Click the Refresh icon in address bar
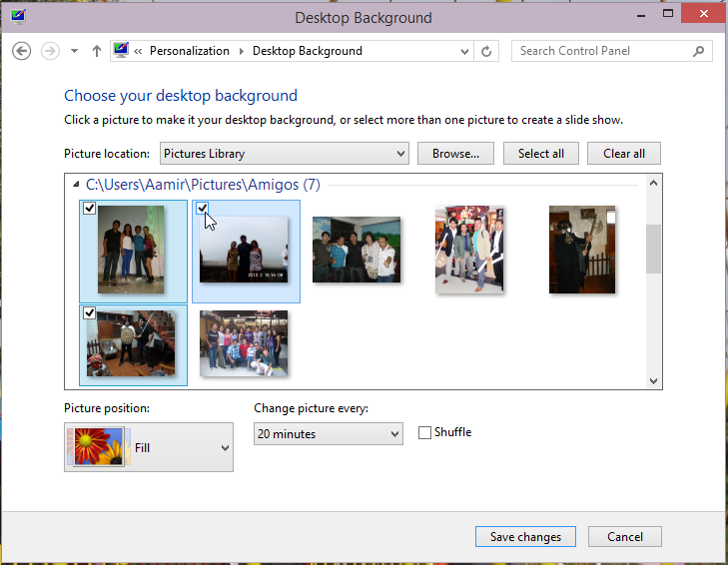 click(487, 51)
